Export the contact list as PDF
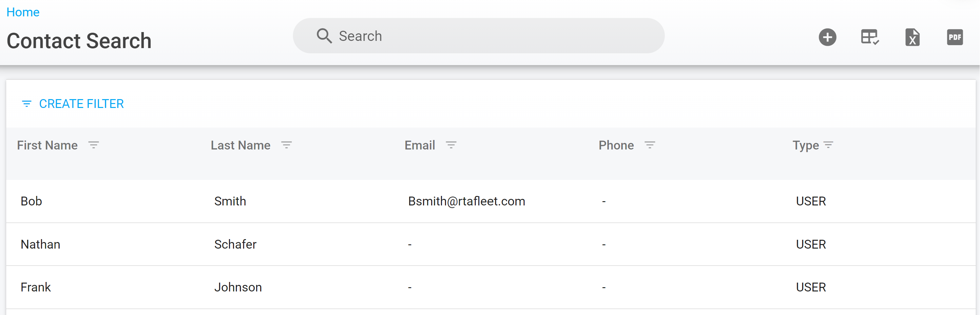Screen dimensions: 980x315 [954, 37]
